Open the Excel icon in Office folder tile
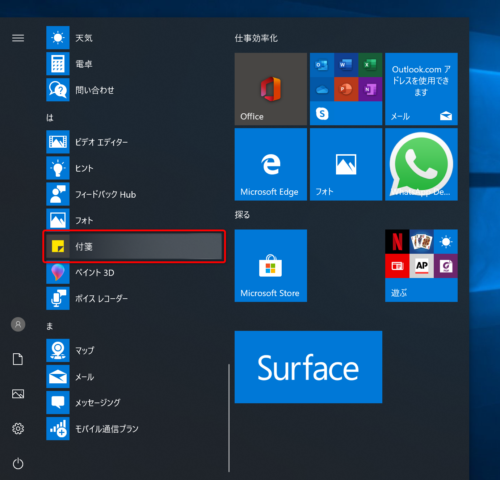 pyautogui.click(x=370, y=65)
